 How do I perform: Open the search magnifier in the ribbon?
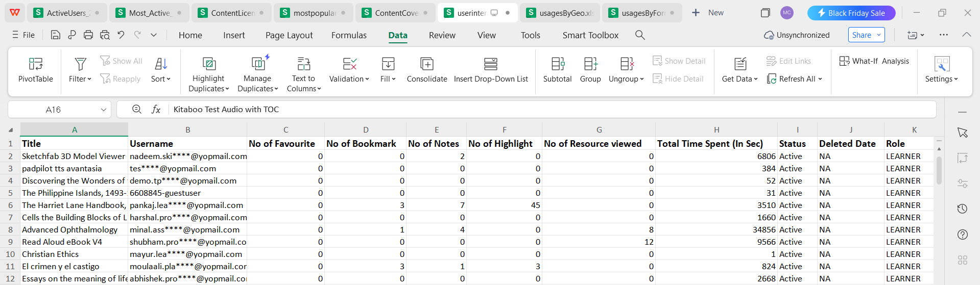click(640, 35)
